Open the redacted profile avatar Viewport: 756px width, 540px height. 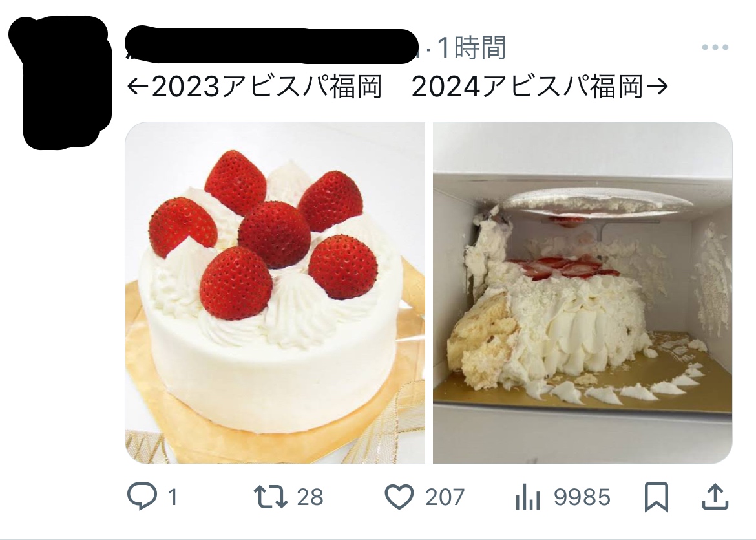pyautogui.click(x=60, y=82)
